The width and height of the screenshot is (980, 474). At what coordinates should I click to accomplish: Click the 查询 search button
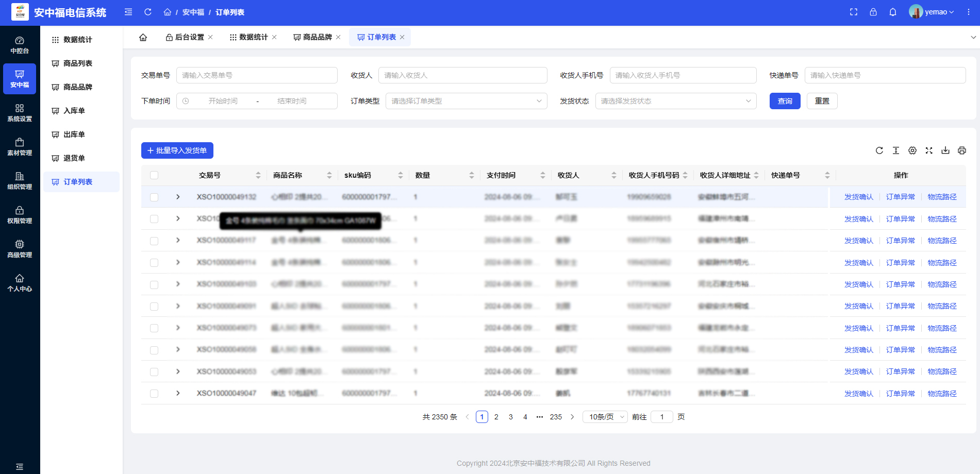[x=785, y=101]
